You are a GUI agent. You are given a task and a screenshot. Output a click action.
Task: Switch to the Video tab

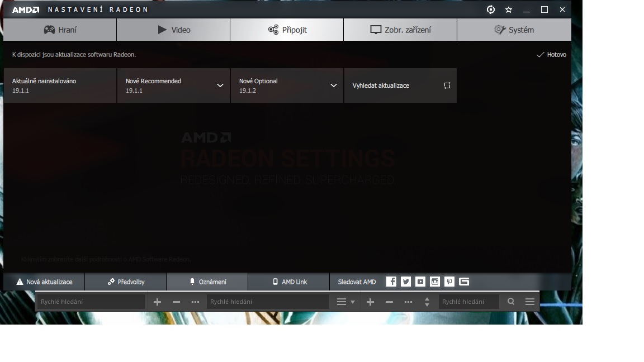(x=173, y=30)
